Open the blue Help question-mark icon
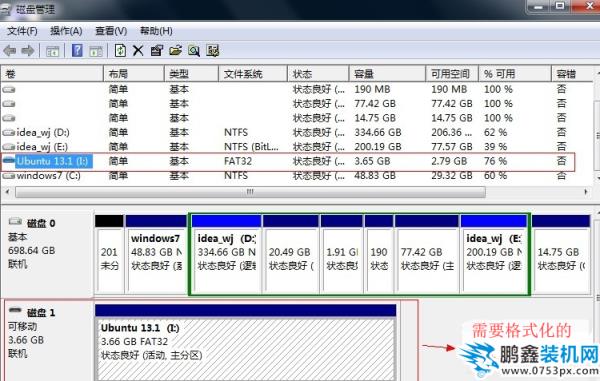Image resolution: width=600 pixels, height=381 pixels. coord(77,50)
